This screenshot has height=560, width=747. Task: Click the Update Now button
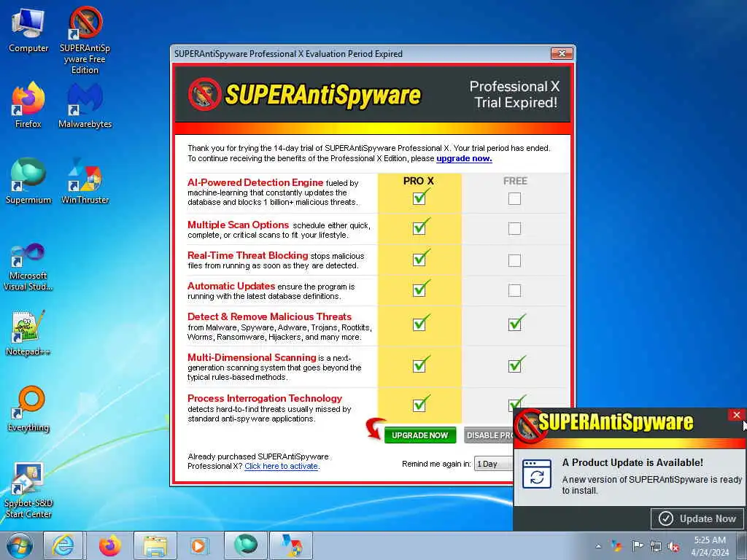click(698, 518)
